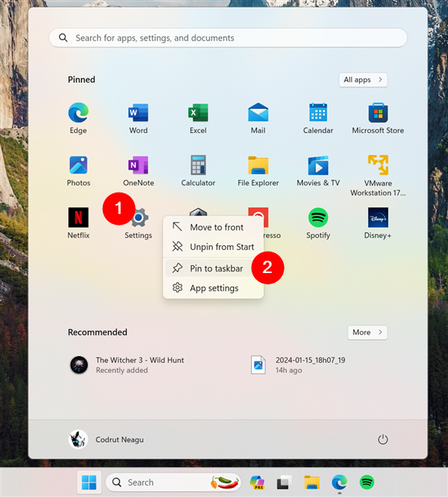Open Disney+ app icon
Viewport: 448px width, 497px height.
pyautogui.click(x=378, y=223)
